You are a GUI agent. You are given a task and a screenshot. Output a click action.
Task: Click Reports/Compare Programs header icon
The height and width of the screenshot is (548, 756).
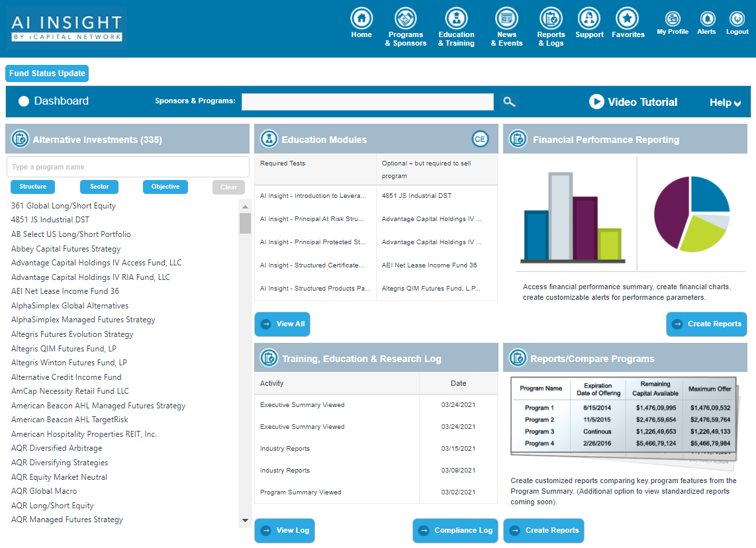click(518, 358)
